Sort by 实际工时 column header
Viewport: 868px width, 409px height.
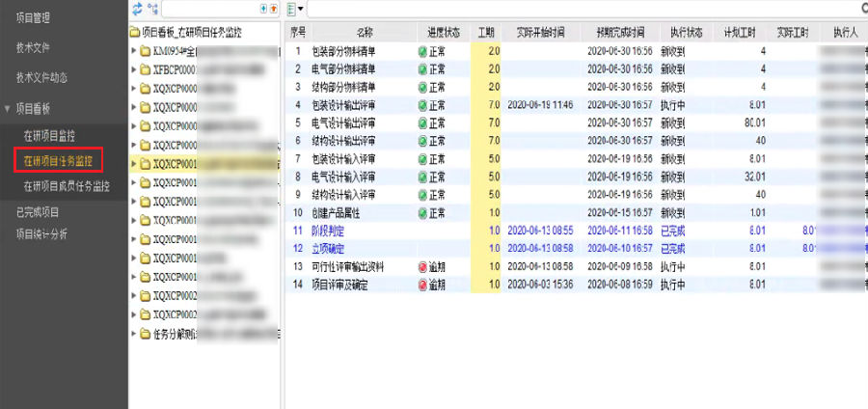pyautogui.click(x=793, y=33)
